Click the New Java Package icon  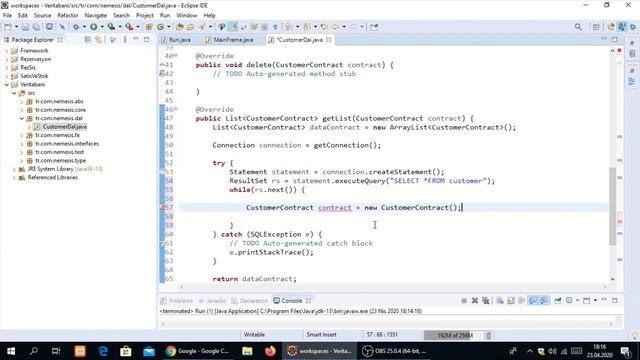(x=149, y=27)
